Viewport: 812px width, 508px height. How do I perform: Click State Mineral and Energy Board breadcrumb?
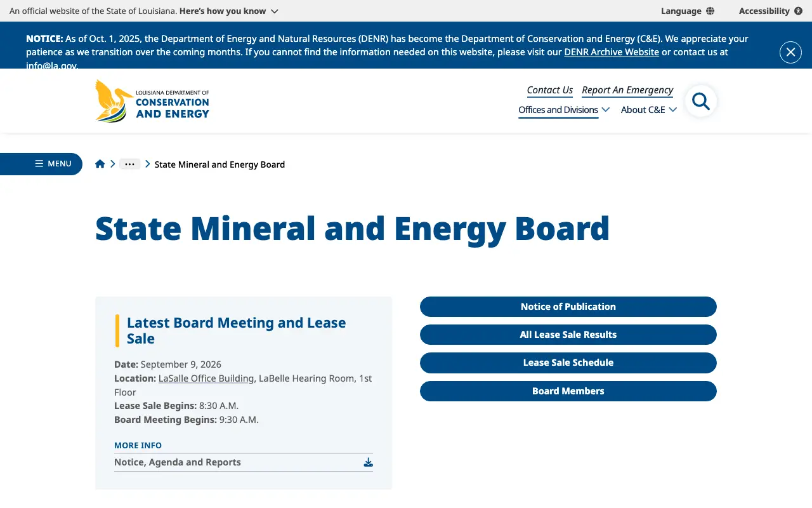tap(219, 164)
